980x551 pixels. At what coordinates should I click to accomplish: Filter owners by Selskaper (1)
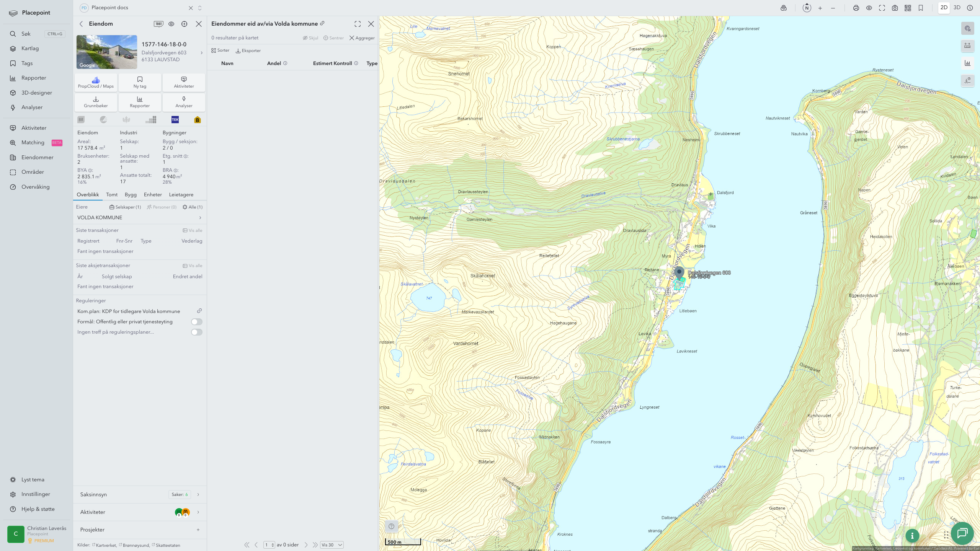pos(125,207)
